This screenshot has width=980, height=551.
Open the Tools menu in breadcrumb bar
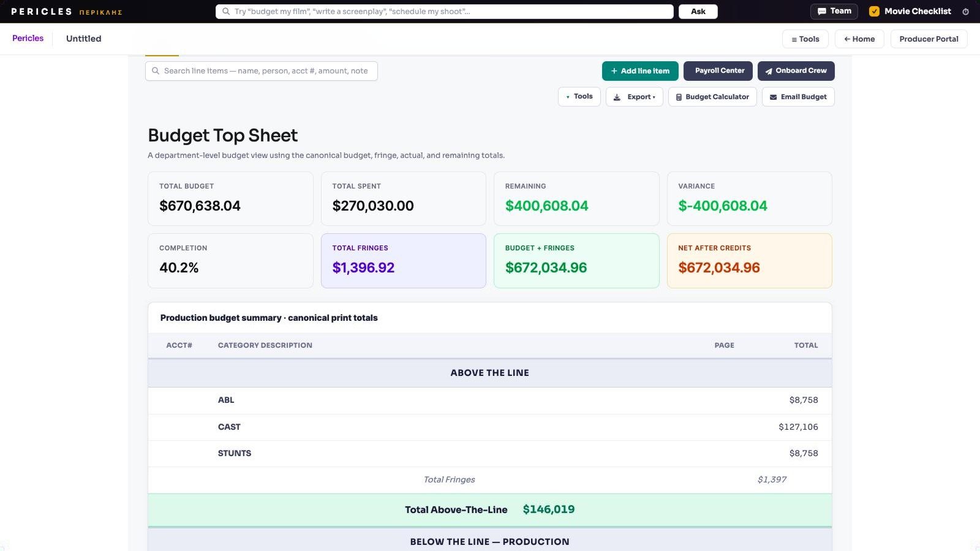(x=805, y=39)
